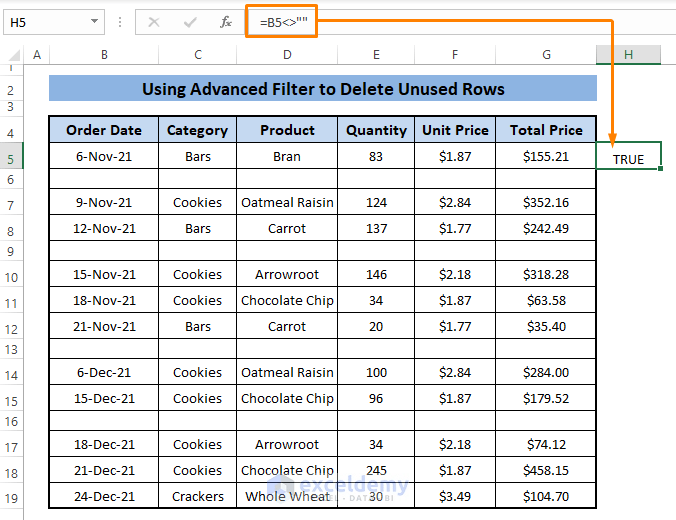Screen dimensions: 676x520
Task: Click the Name Box showing H5
Action: [54, 22]
